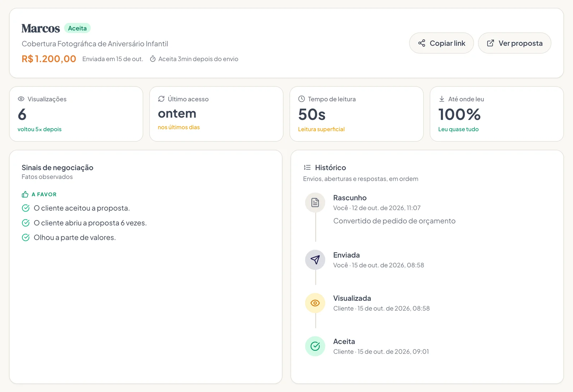Screen dimensions: 573x392
Task: Click 'Aceita 3min depois do envio' text
Action: point(198,59)
